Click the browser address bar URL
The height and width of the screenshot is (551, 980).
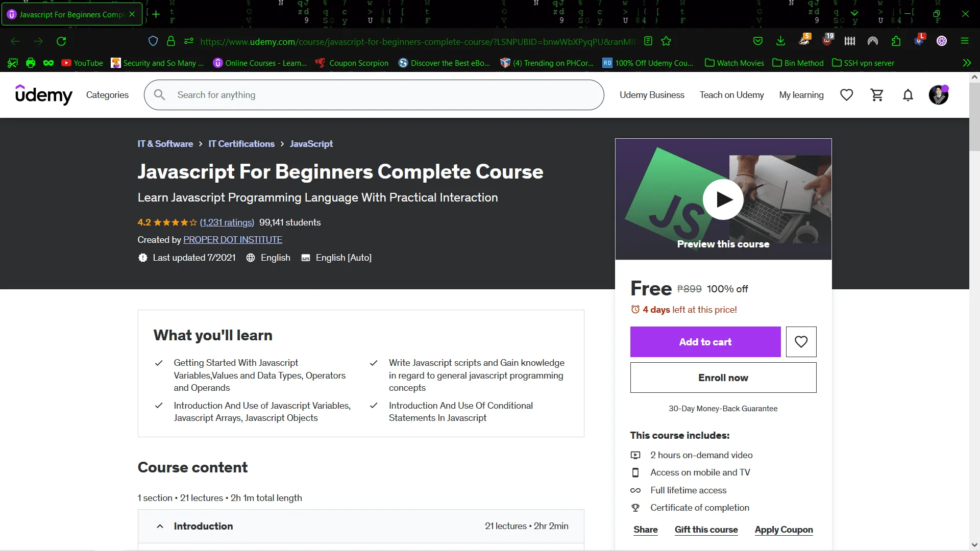(x=419, y=41)
